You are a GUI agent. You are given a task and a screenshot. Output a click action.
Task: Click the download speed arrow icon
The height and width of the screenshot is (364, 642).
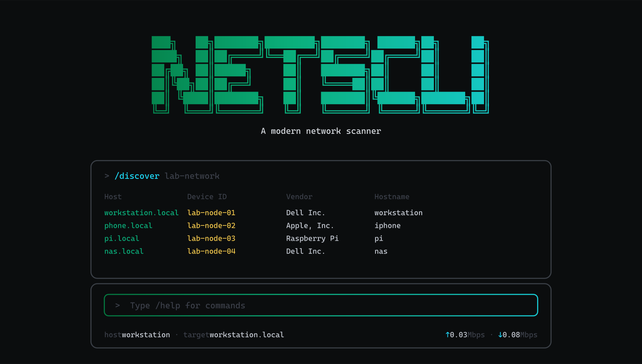tap(500, 335)
